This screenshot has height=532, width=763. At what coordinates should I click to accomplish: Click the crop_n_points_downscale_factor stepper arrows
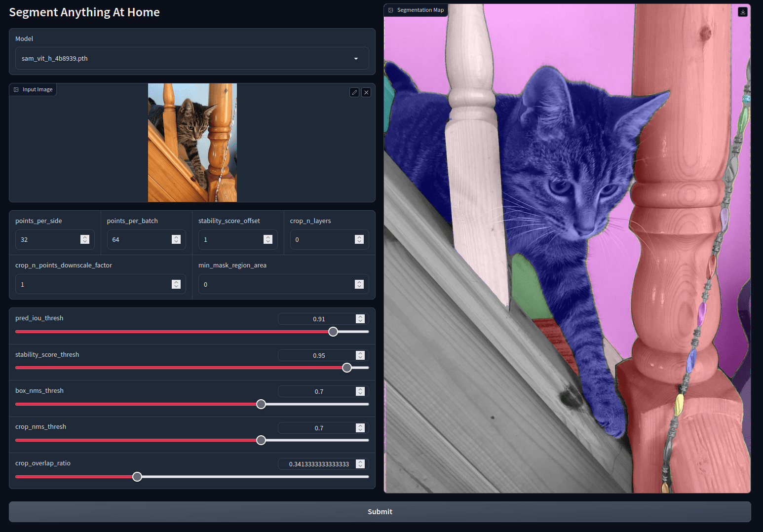click(176, 284)
